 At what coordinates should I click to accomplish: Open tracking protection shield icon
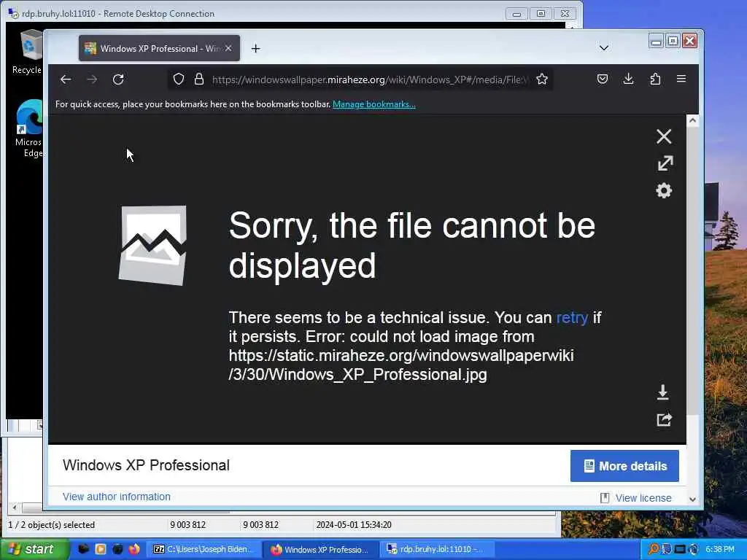click(x=179, y=79)
